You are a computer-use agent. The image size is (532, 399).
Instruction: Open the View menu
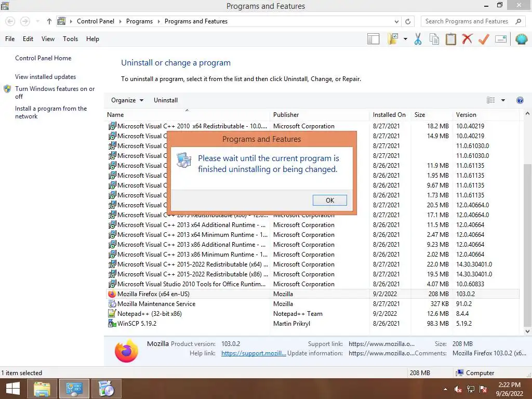[x=48, y=39]
